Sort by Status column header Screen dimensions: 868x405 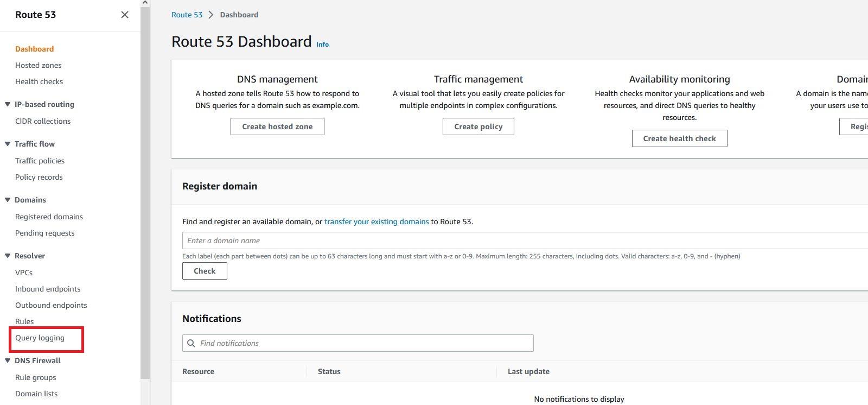(329, 371)
